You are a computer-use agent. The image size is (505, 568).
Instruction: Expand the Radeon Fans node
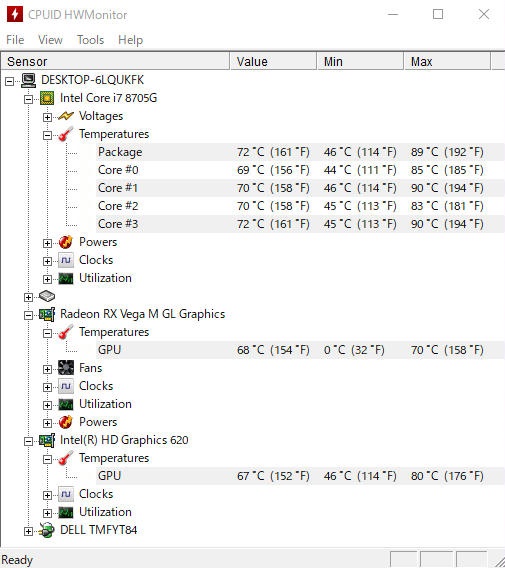pos(47,369)
